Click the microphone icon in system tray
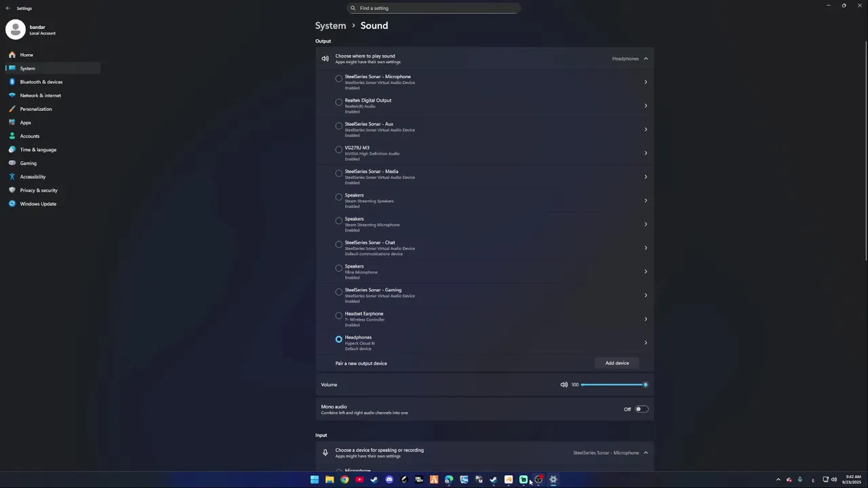The height and width of the screenshot is (488, 868). [800, 480]
